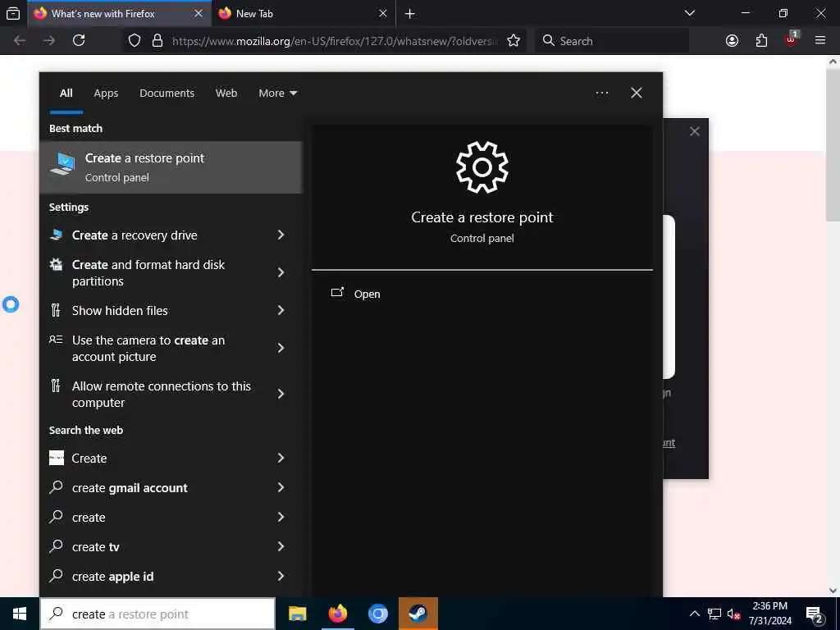Open File Explorer from the taskbar
Screen dimensions: 840x630
[x=297, y=614]
